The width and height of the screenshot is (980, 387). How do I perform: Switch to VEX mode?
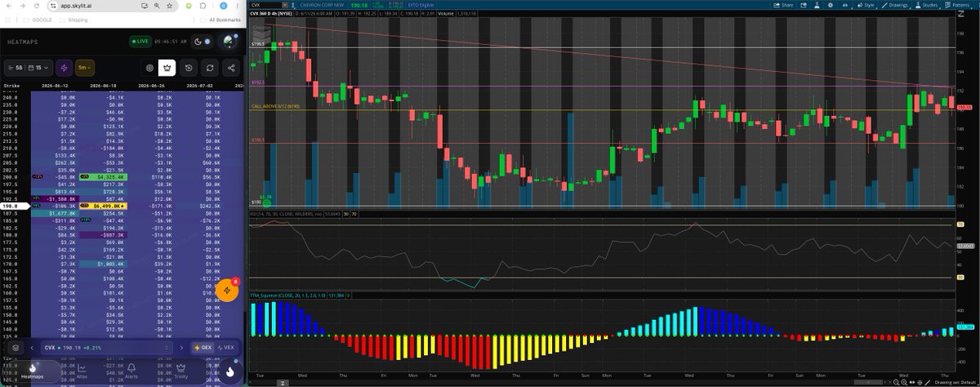[225, 348]
